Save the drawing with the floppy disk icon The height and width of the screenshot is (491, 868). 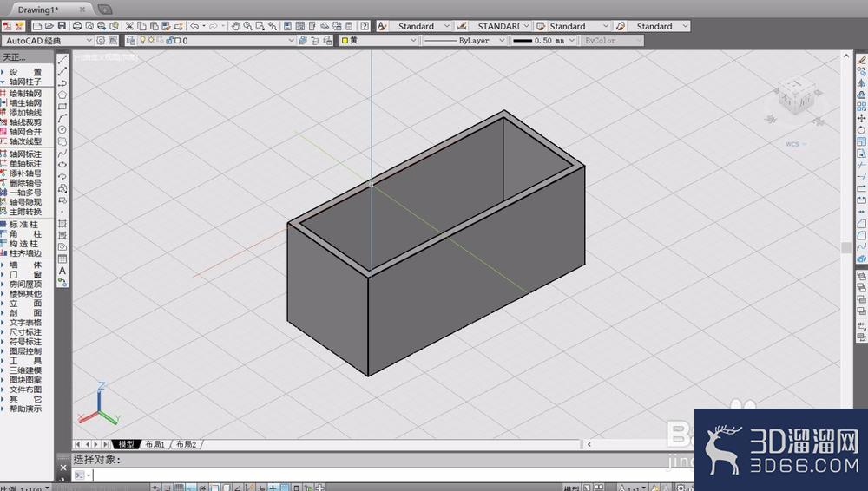62,26
